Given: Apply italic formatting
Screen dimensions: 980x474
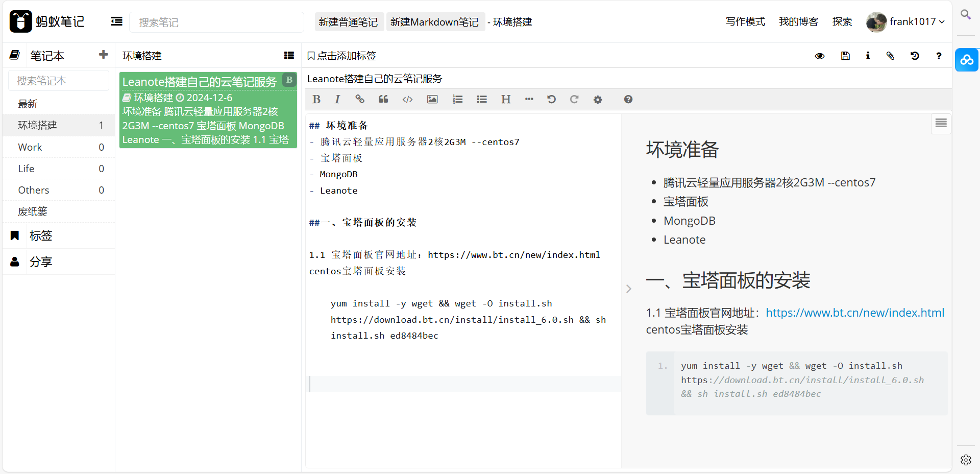Looking at the screenshot, I should (337, 99).
